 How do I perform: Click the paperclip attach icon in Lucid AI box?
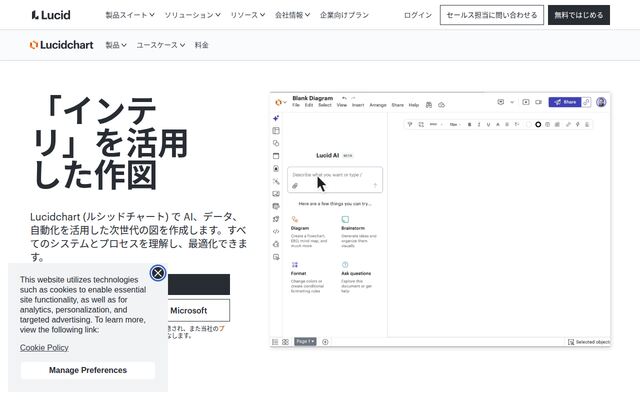point(295,186)
